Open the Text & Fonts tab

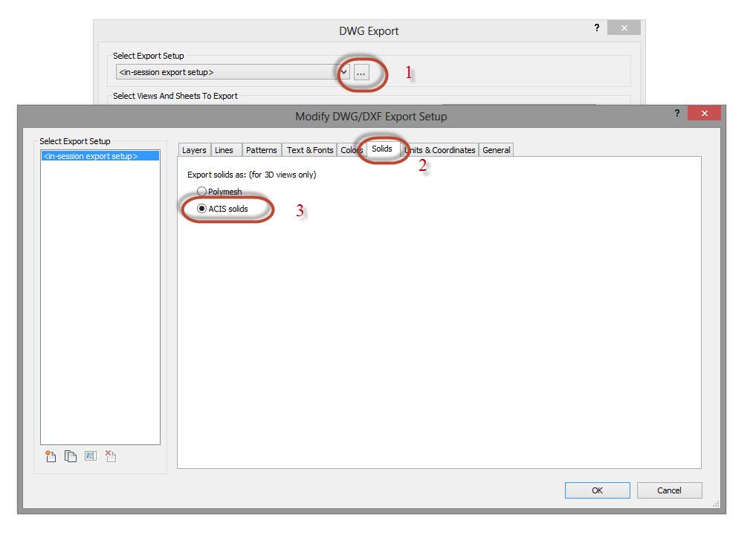[309, 149]
